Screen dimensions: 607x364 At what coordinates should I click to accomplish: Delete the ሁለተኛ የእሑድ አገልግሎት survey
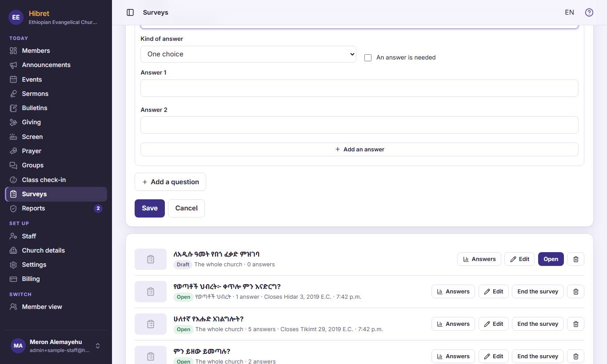point(576,324)
